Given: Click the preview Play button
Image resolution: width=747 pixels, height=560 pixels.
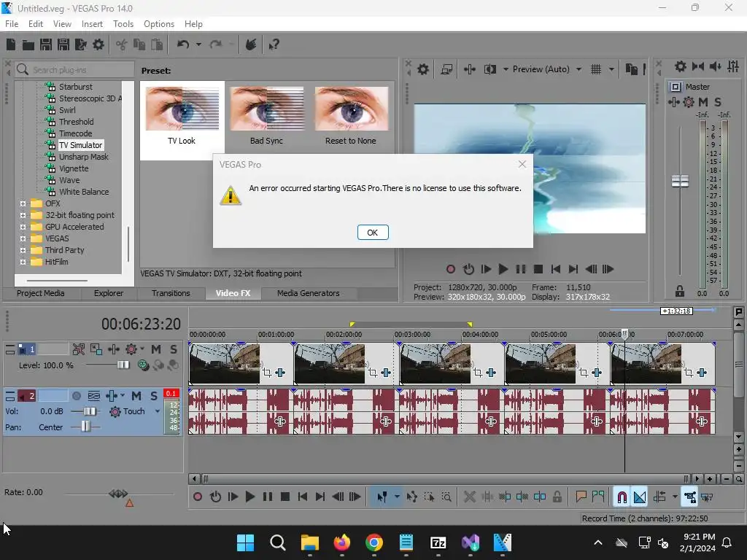Looking at the screenshot, I should 503,269.
